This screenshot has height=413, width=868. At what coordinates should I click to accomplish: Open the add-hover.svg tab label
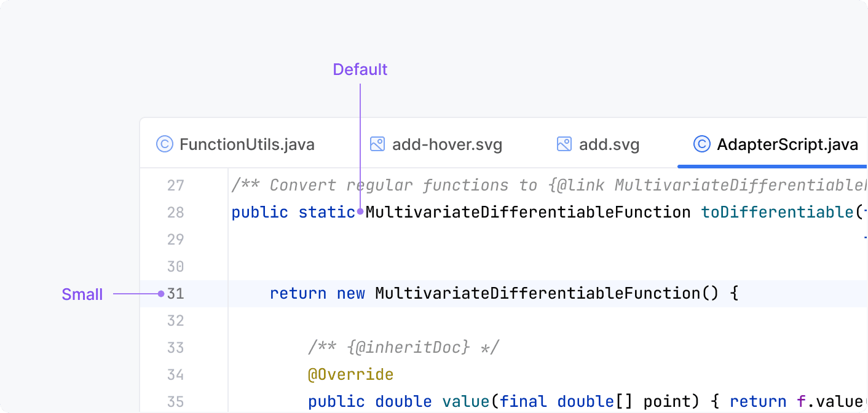point(447,145)
